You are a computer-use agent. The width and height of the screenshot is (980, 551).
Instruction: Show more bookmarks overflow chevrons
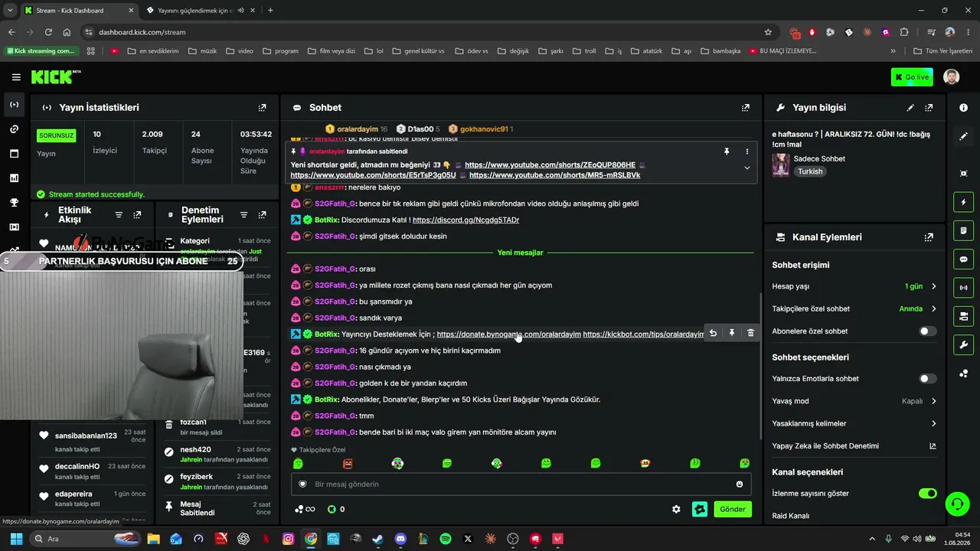point(893,51)
